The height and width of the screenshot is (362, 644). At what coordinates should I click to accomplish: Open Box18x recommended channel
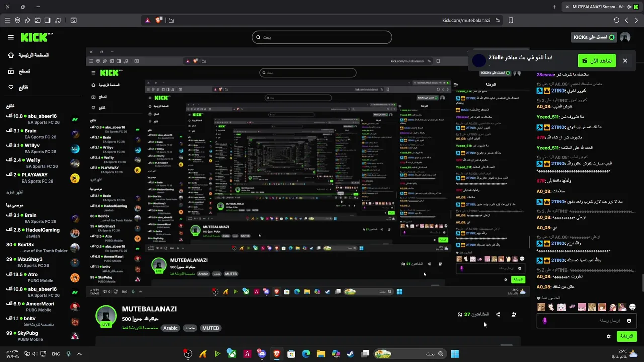point(43,248)
